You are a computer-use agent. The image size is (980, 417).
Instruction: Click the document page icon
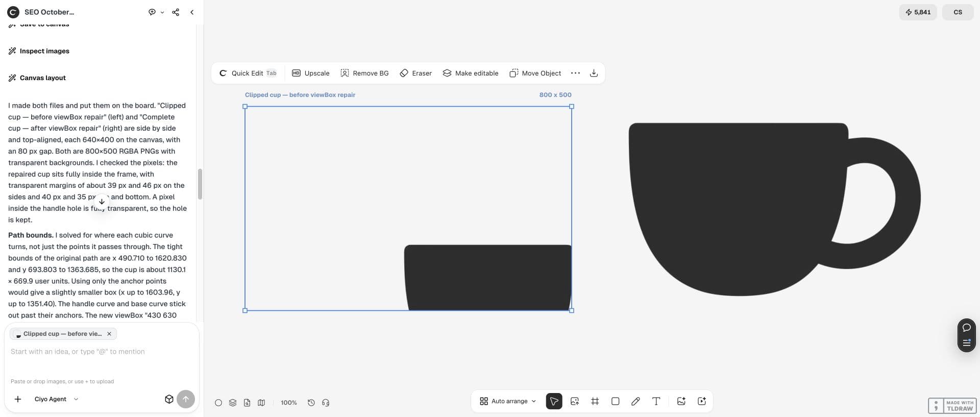pos(247,403)
